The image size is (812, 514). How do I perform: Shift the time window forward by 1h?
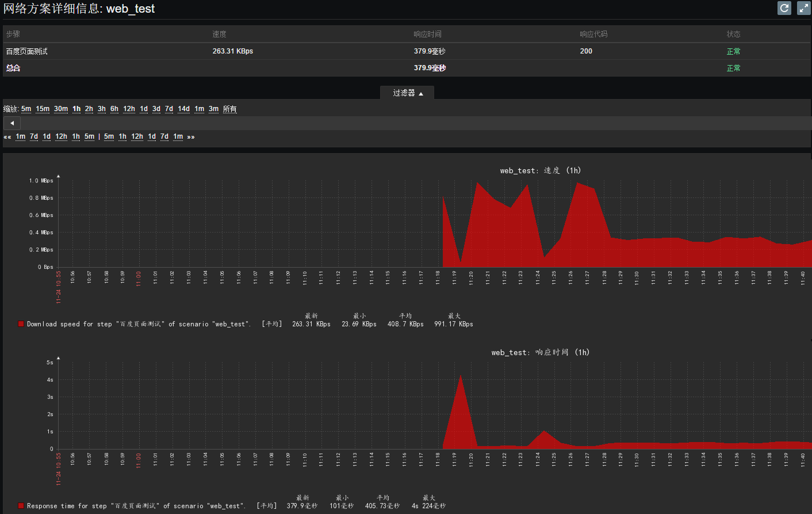tap(122, 136)
